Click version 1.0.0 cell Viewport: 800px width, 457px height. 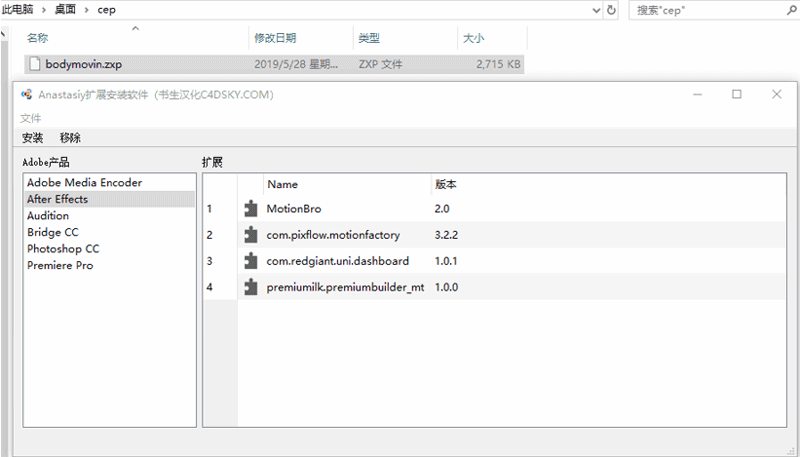[446, 287]
